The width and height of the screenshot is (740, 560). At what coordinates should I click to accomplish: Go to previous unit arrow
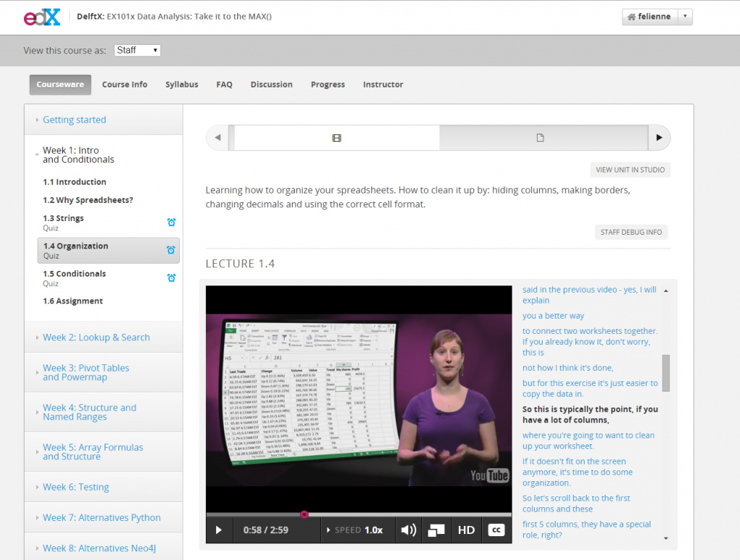coord(218,138)
